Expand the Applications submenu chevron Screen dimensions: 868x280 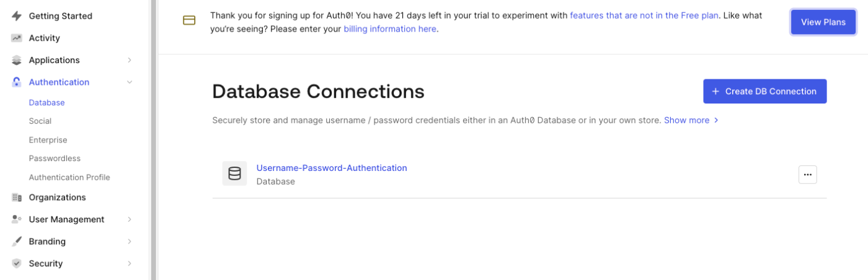tap(130, 60)
